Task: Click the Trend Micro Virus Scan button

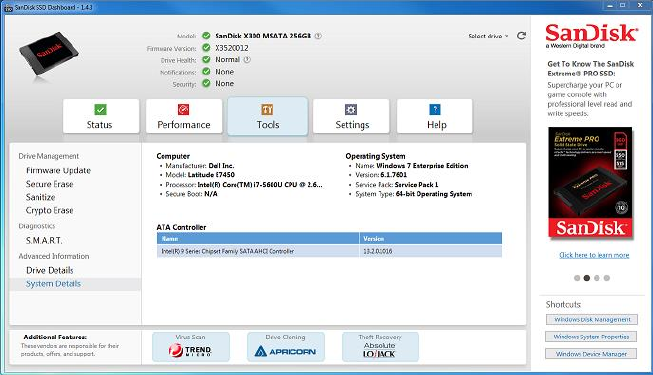Action: click(x=191, y=347)
